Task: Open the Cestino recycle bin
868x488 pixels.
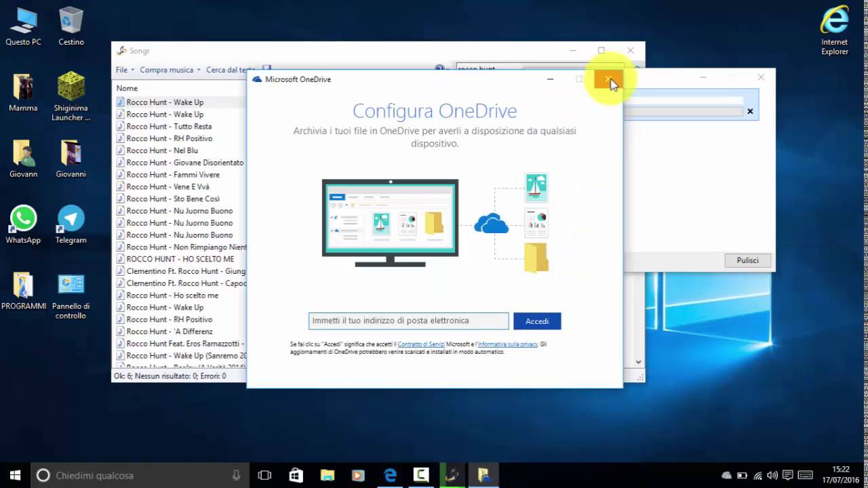Action: [71, 26]
